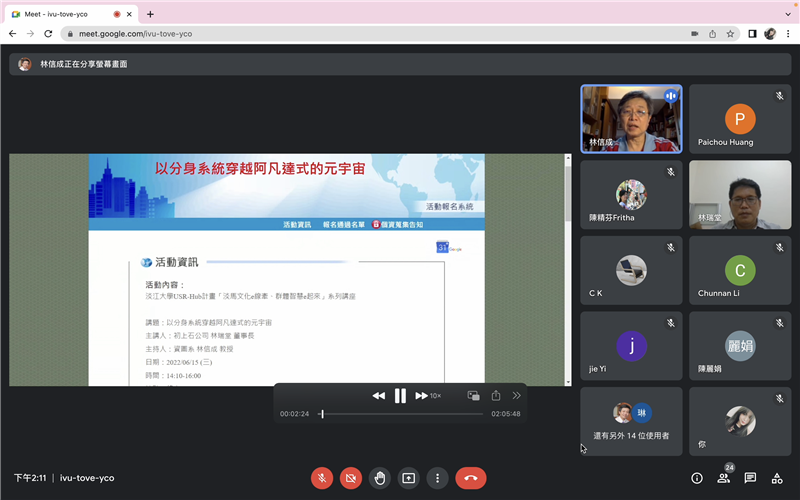Open the chat panel

click(750, 478)
